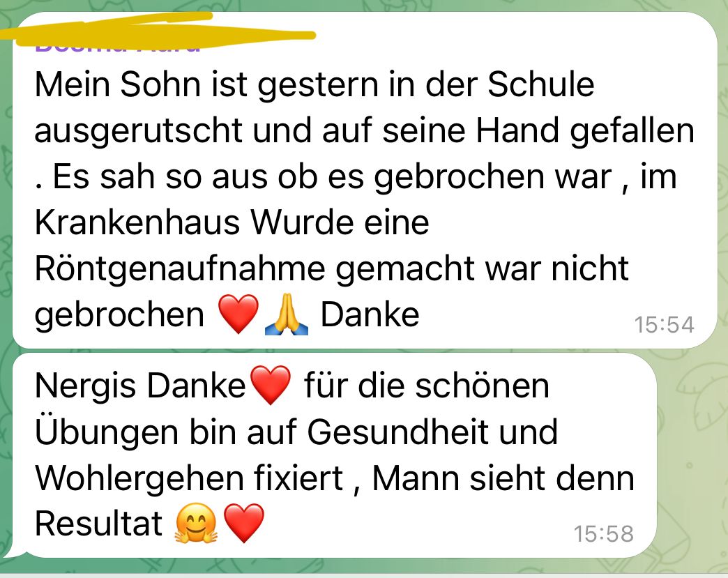Click 'Danke' after the praying hands emoji

(370, 314)
